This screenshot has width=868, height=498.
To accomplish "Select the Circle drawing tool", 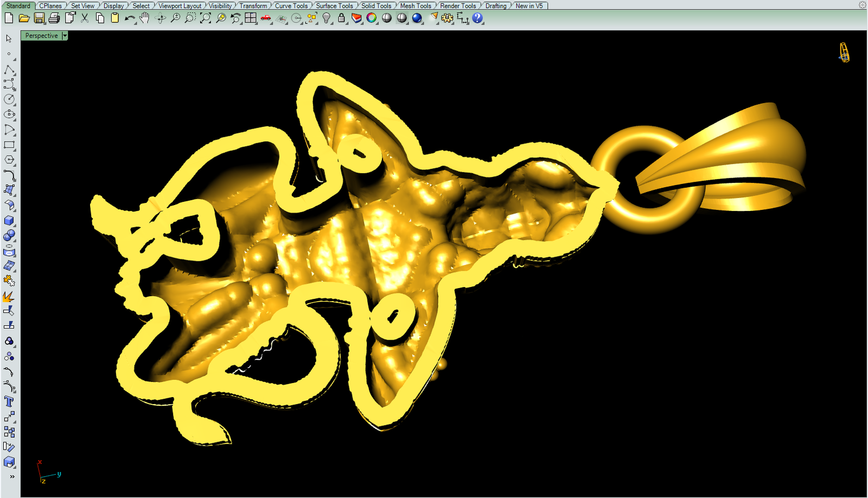I will click(9, 99).
